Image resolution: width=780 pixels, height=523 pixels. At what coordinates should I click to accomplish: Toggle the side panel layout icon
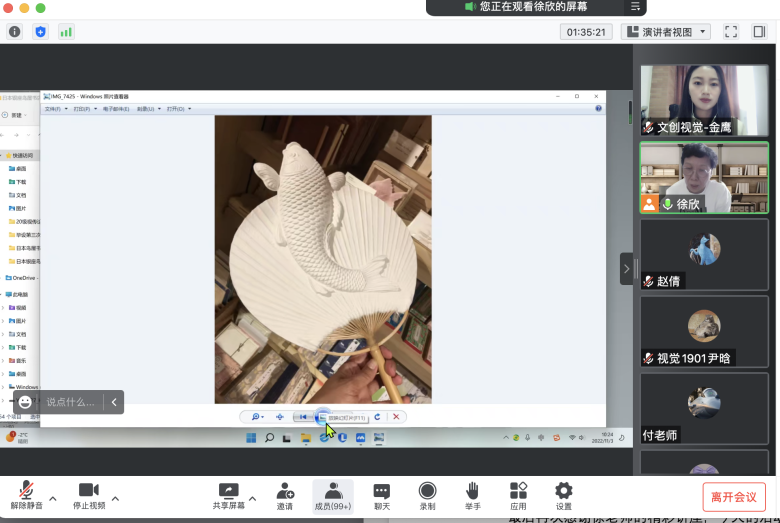point(759,32)
